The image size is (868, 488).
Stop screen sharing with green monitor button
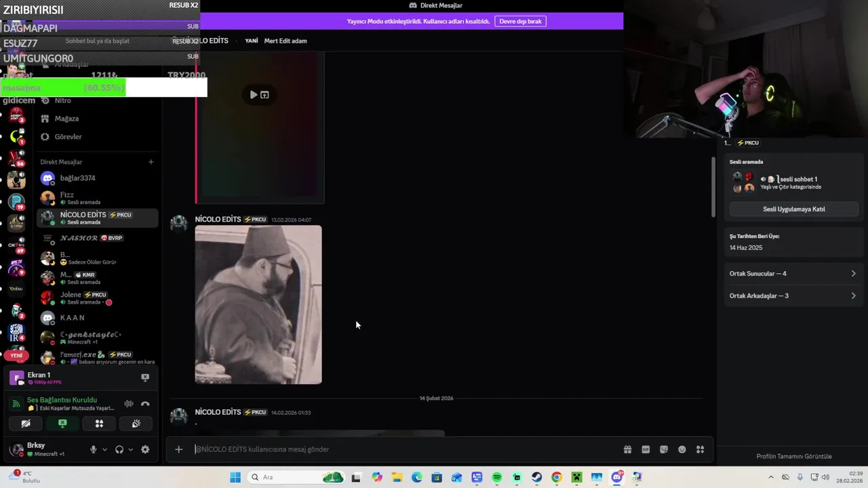click(62, 424)
